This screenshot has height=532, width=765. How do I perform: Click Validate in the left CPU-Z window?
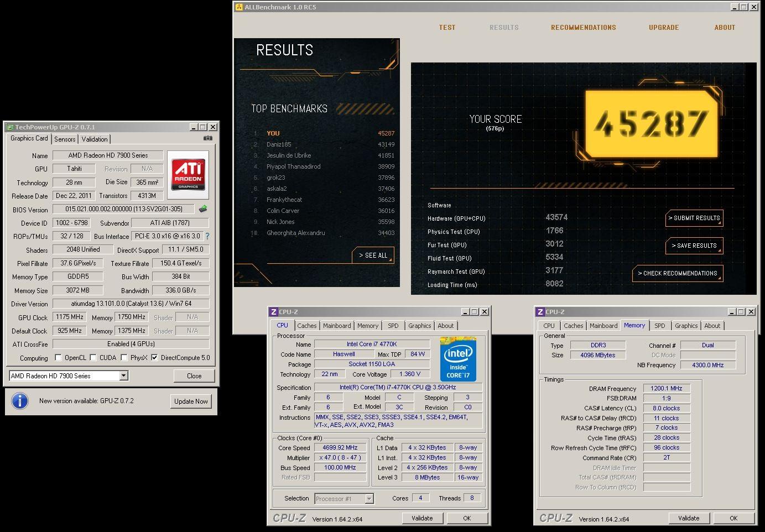[x=422, y=518]
